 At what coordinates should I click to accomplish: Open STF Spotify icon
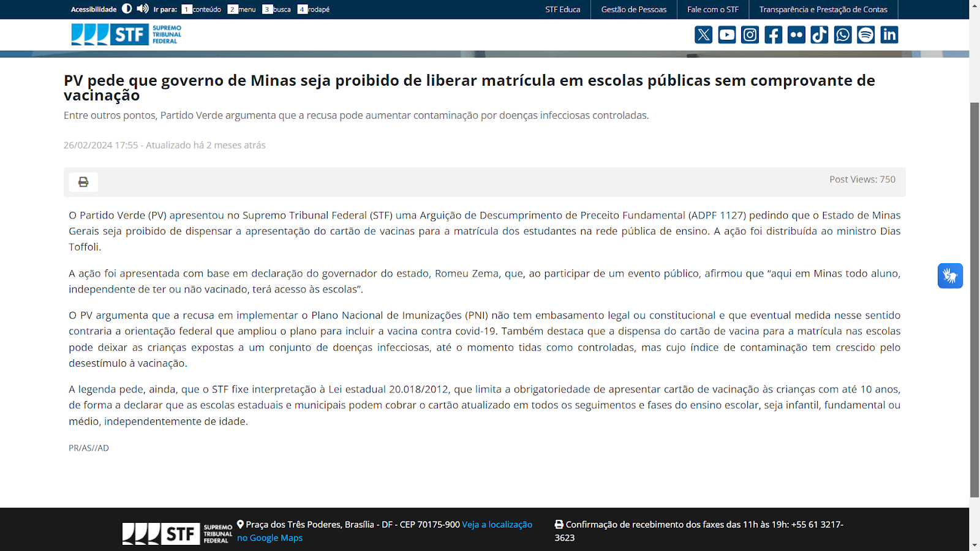coord(866,35)
